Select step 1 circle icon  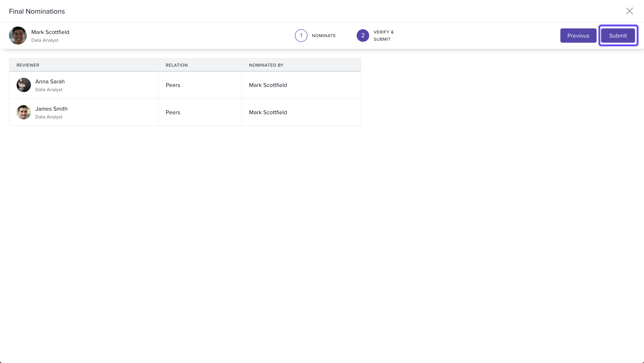pos(301,36)
